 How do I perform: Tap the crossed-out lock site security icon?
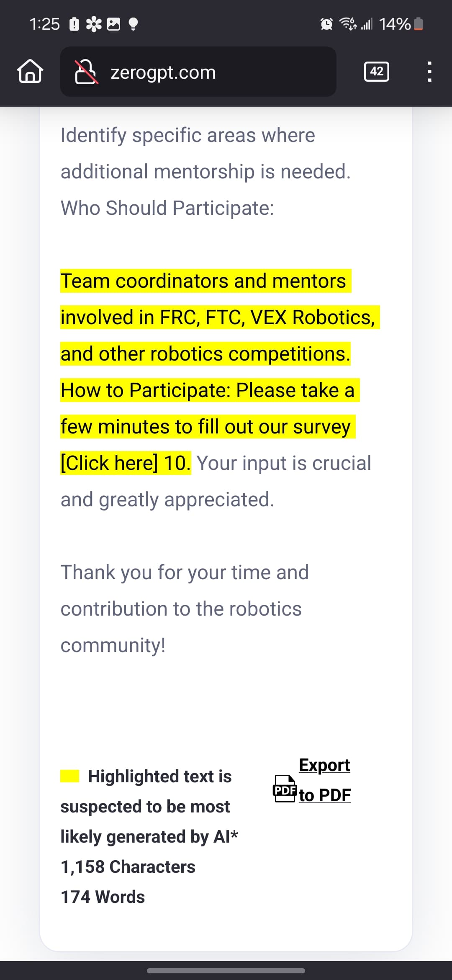pyautogui.click(x=86, y=72)
